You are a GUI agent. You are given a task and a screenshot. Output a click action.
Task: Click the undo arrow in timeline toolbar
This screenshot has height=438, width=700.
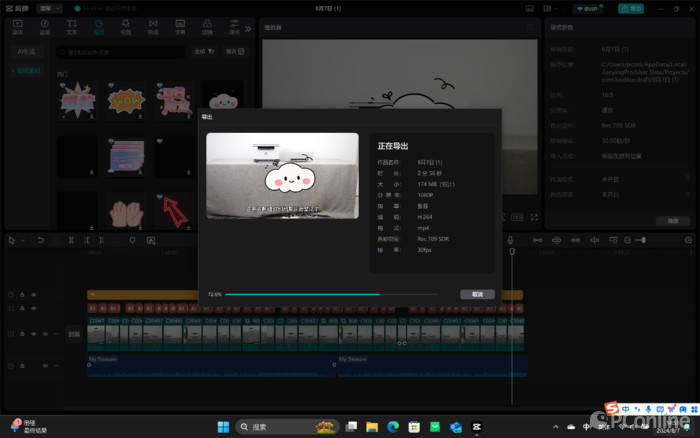tap(40, 240)
